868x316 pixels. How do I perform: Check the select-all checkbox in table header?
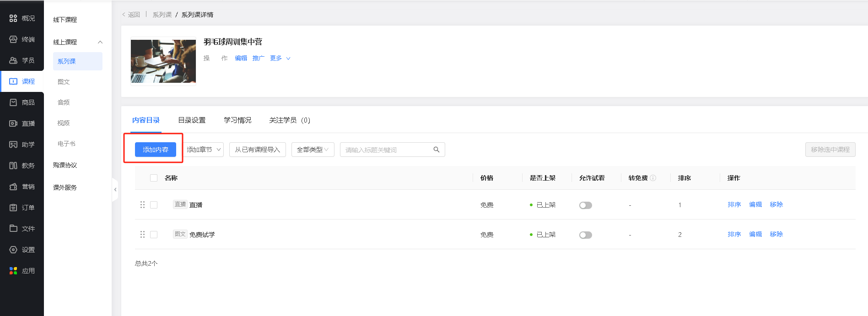click(x=154, y=178)
